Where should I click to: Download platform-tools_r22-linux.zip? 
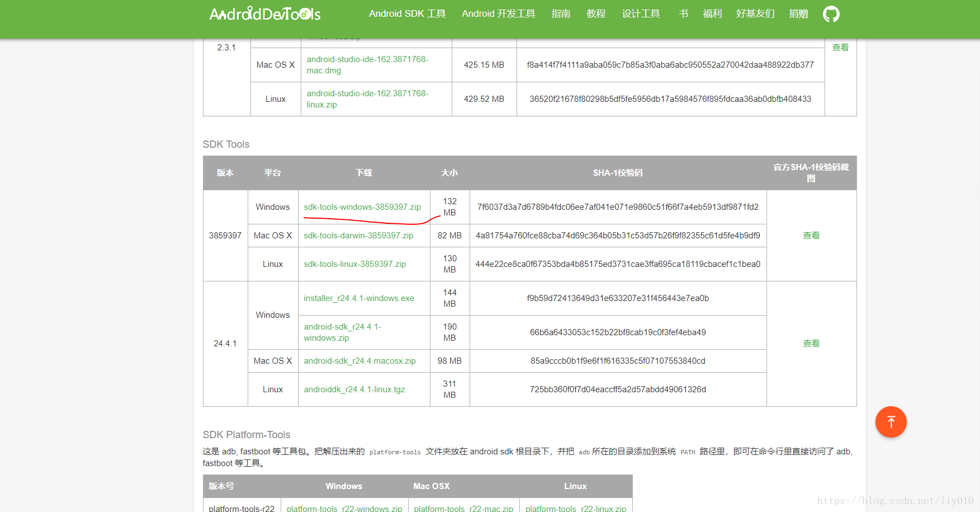[x=576, y=508]
